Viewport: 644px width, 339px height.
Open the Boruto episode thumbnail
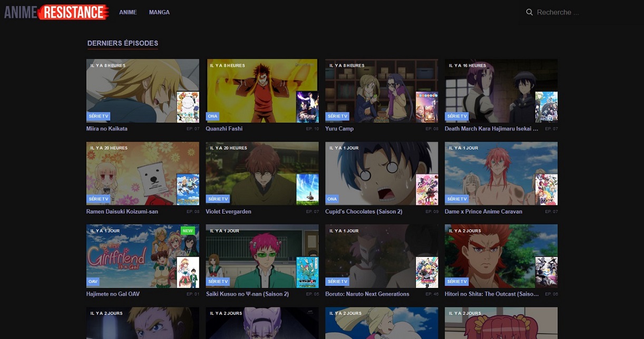tap(382, 256)
